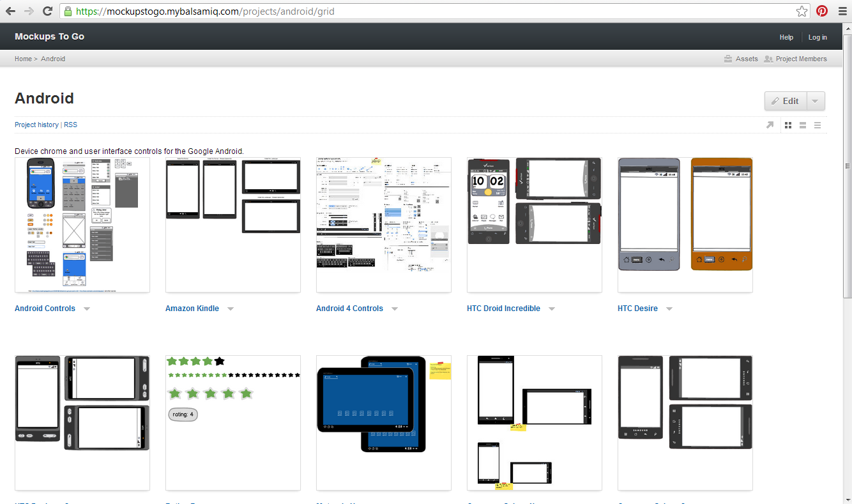This screenshot has height=504, width=852.
Task: Open HTC Desire dropdown arrow
Action: [669, 309]
